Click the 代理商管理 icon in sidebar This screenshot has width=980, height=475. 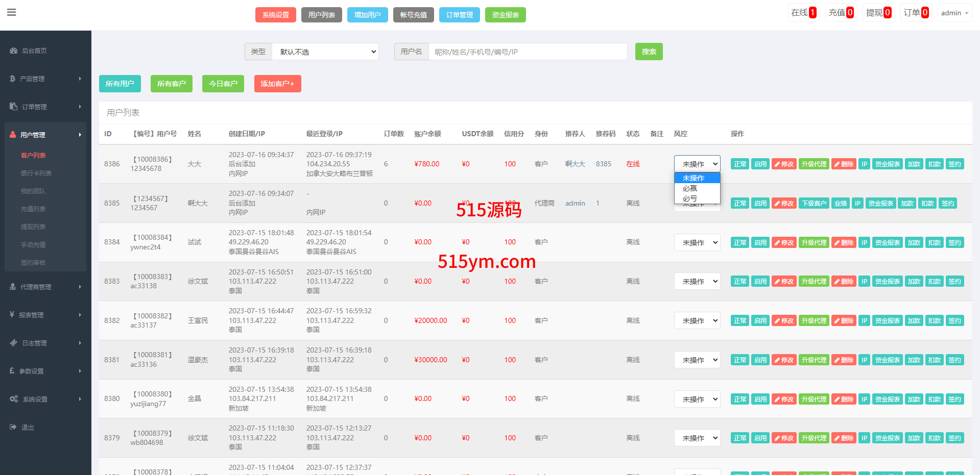13,287
